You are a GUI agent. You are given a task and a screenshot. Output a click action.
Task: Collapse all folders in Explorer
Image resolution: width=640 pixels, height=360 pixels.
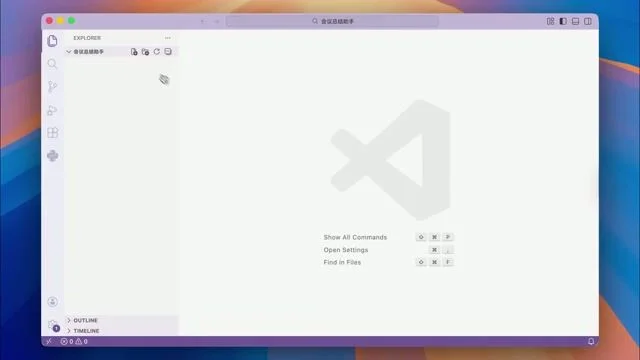click(168, 52)
